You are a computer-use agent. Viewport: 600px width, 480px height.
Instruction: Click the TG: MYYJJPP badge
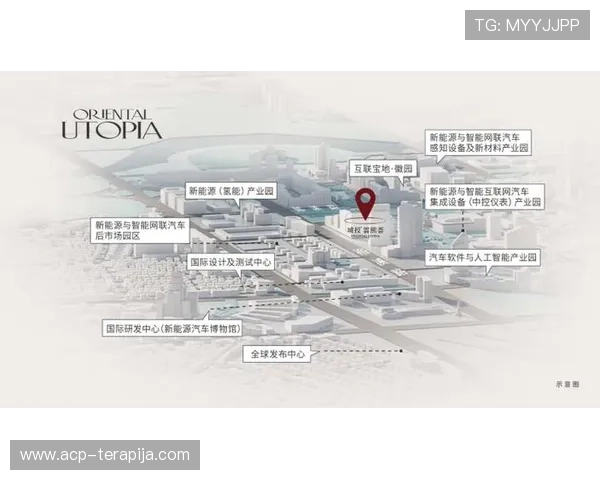click(527, 25)
